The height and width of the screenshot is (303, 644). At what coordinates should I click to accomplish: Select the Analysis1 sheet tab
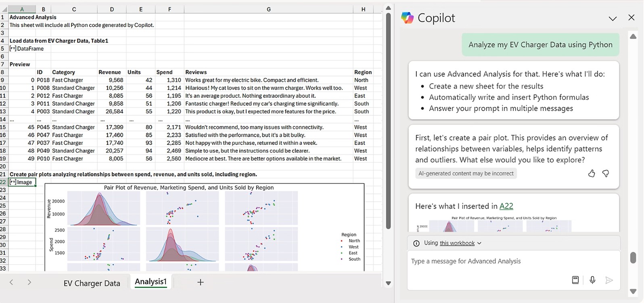(x=151, y=282)
